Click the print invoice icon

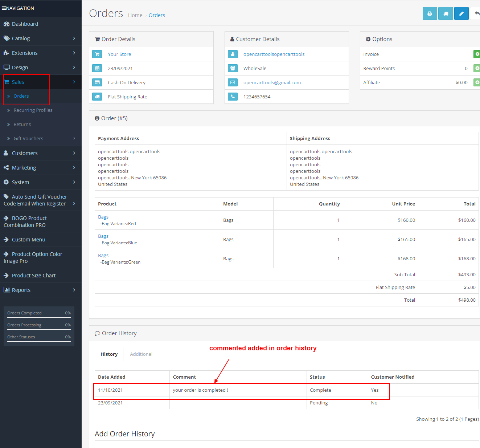430,13
